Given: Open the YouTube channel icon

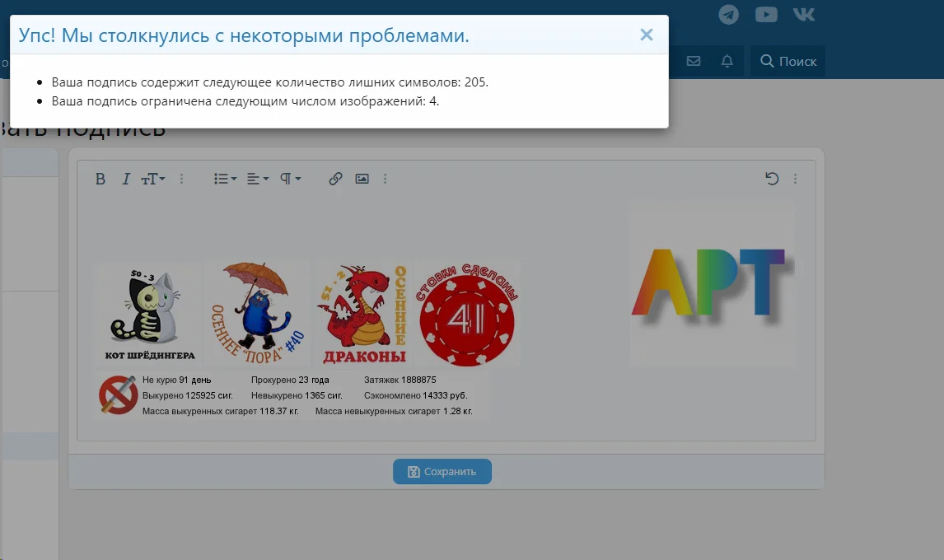Looking at the screenshot, I should click(x=766, y=14).
